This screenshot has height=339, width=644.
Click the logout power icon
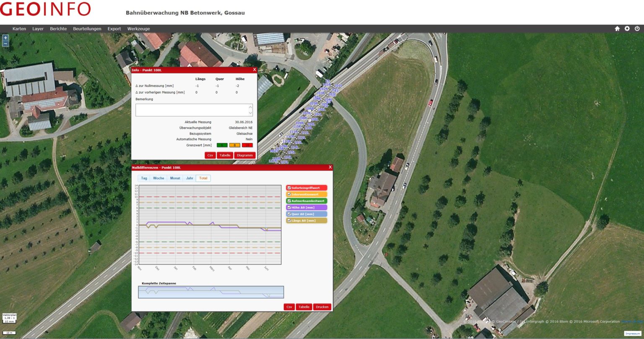coord(637,29)
